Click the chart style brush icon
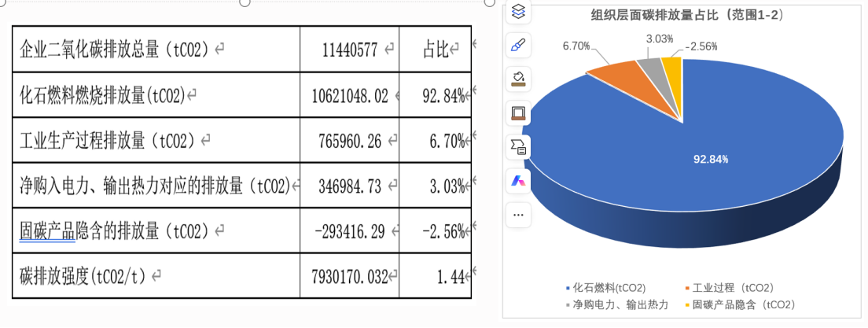This screenshot has width=868, height=328. (x=518, y=45)
